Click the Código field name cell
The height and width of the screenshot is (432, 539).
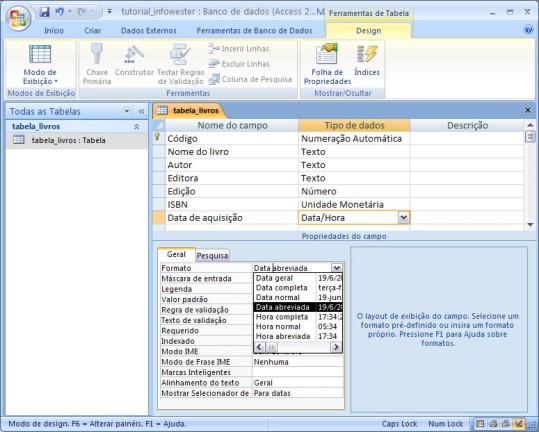(x=232, y=139)
